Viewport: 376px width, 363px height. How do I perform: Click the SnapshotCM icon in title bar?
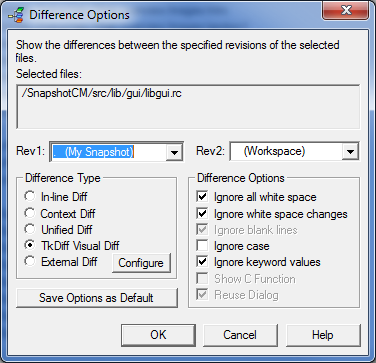[x=16, y=15]
